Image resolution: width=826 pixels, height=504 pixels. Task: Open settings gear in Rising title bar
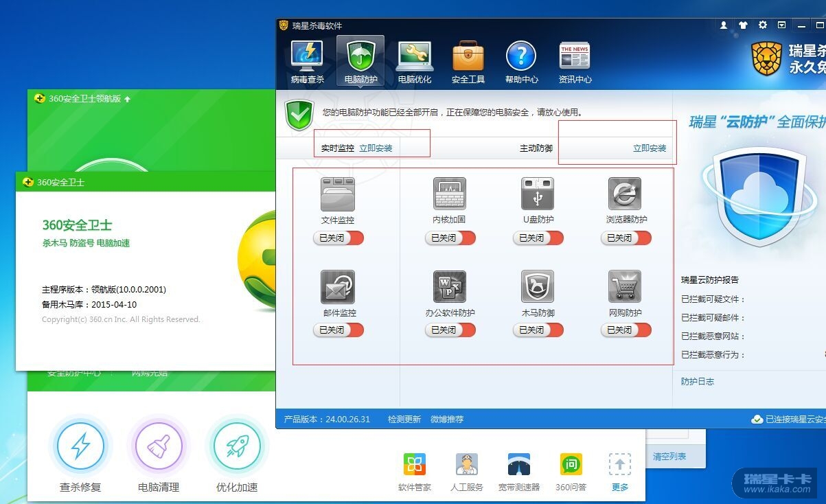[x=763, y=25]
